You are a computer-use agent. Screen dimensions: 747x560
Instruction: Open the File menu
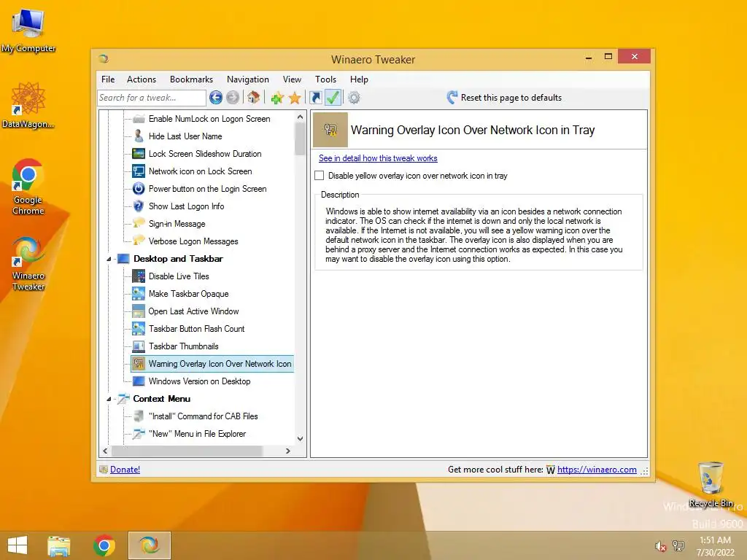point(108,79)
